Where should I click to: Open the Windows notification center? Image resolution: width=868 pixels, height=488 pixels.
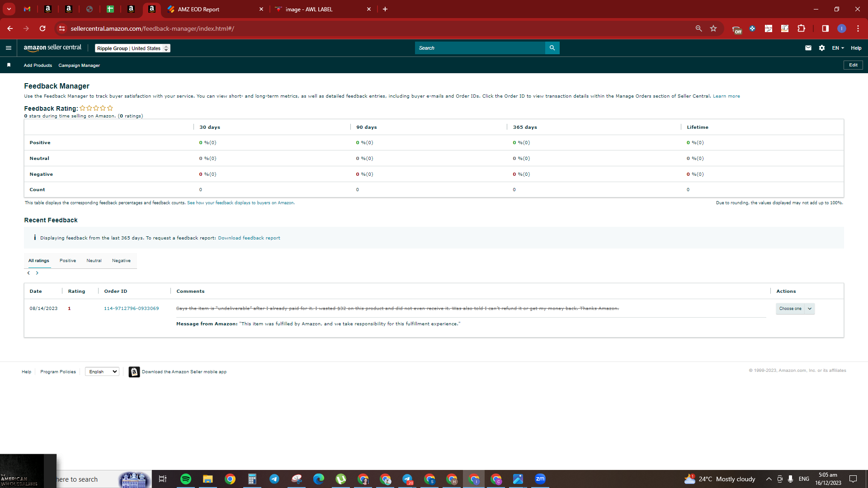tap(853, 479)
